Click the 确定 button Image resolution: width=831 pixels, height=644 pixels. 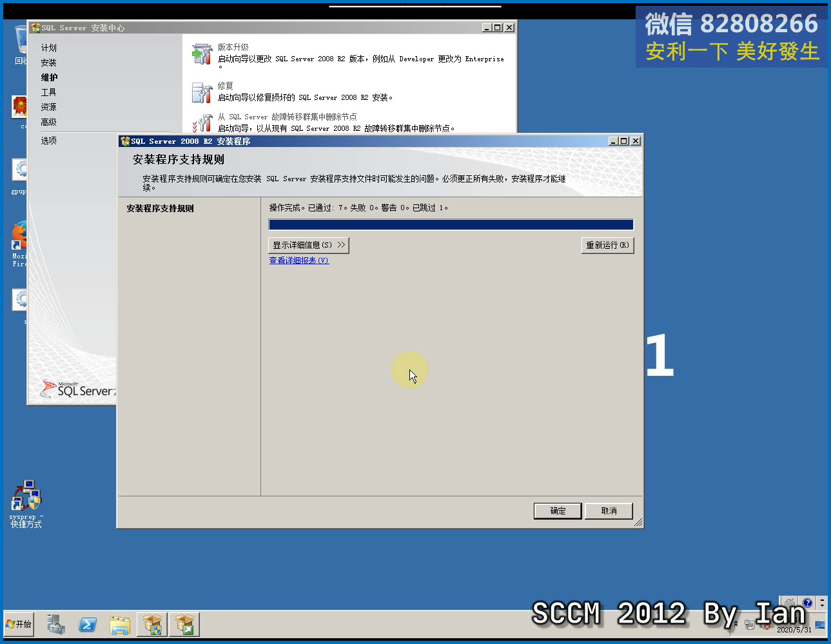(x=558, y=511)
